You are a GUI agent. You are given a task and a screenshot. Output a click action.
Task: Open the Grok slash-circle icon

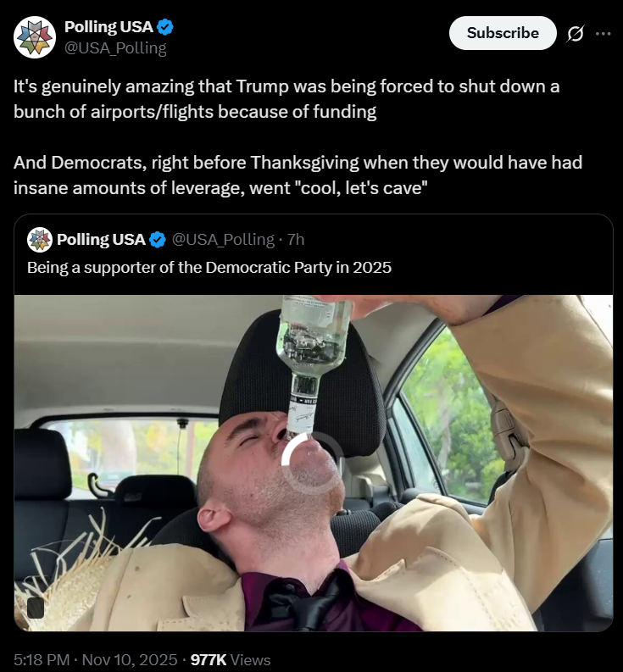click(x=575, y=33)
